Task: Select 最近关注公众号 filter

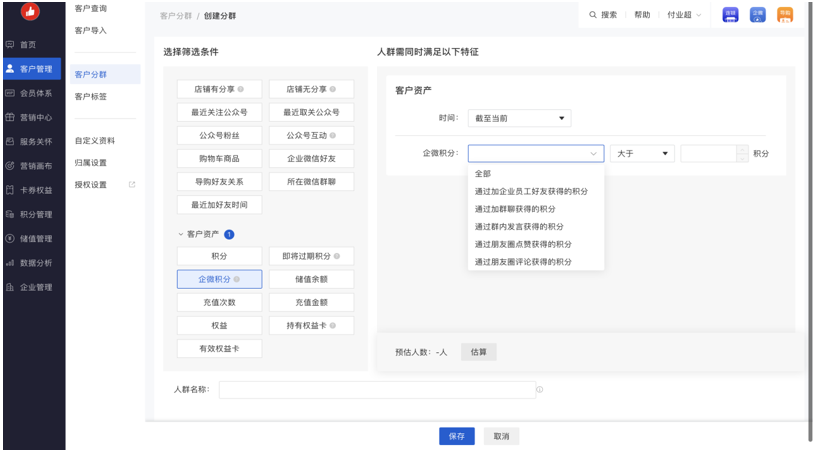Action: click(x=219, y=112)
